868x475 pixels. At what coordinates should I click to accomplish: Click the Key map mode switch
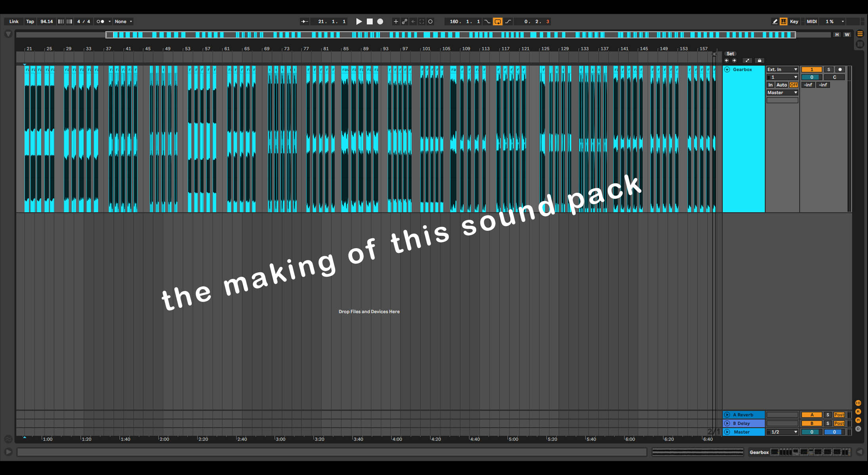(794, 21)
